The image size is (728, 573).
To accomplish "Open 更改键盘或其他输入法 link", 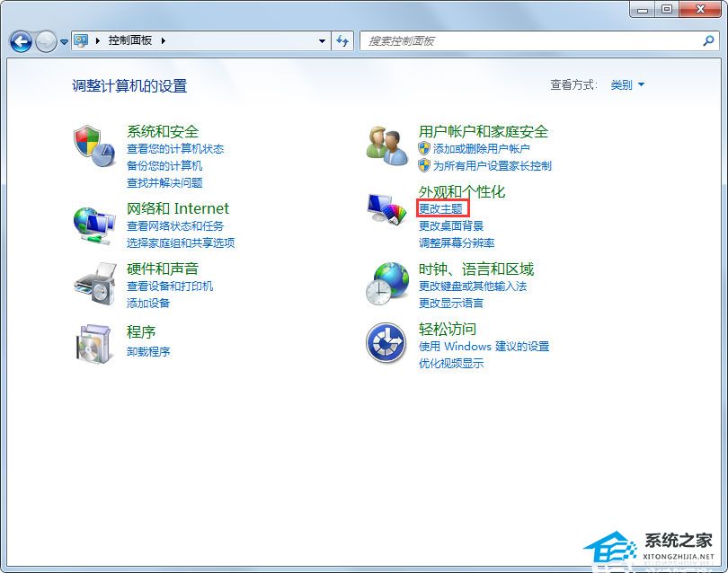I will (473, 286).
